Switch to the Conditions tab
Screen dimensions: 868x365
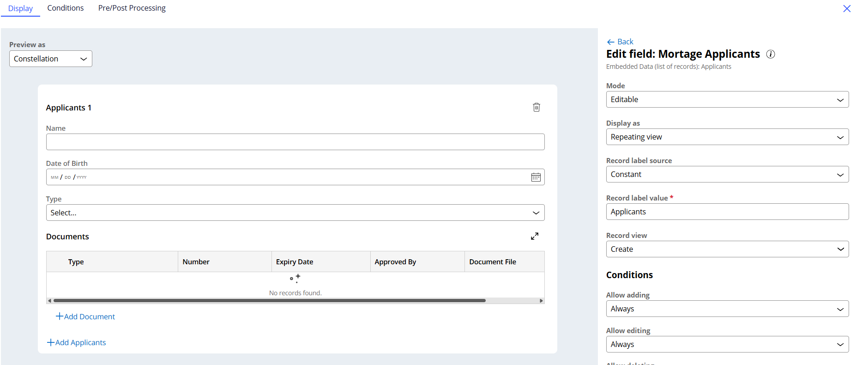[66, 8]
